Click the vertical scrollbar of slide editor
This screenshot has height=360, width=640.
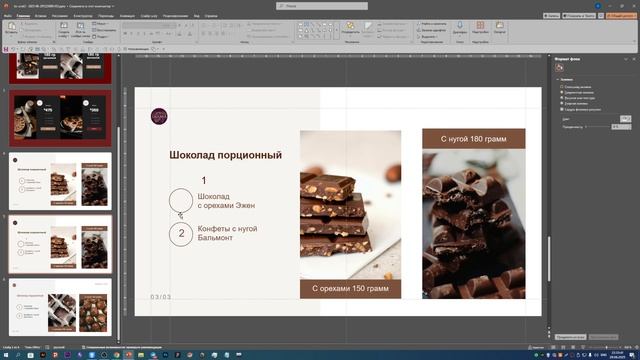(549, 258)
